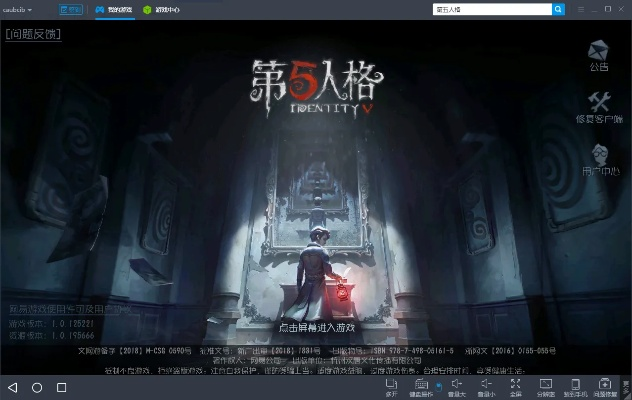The image size is (632, 400).
Task: Expand the username account dropdown
Action: click(x=17, y=10)
